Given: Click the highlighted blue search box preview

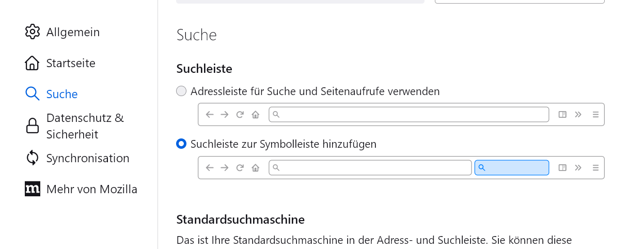Looking at the screenshot, I should coord(512,168).
